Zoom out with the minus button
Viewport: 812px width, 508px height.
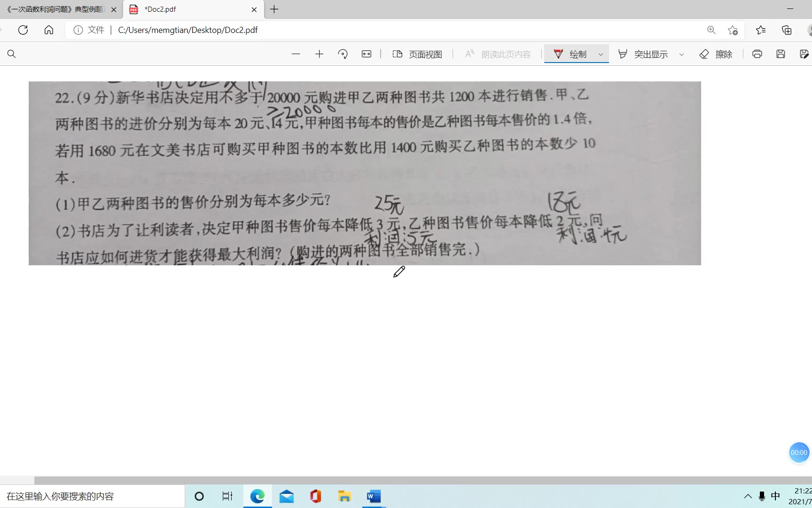(x=296, y=54)
